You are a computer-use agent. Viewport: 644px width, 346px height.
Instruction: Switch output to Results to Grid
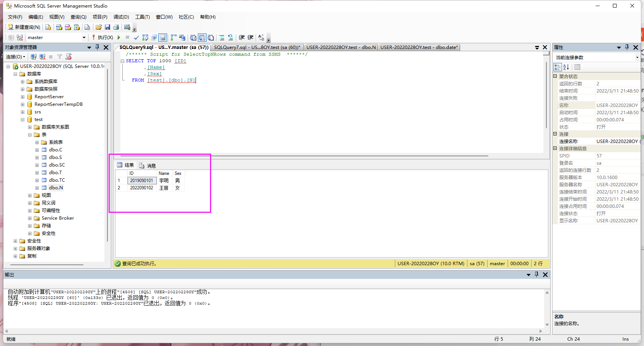[x=202, y=38]
